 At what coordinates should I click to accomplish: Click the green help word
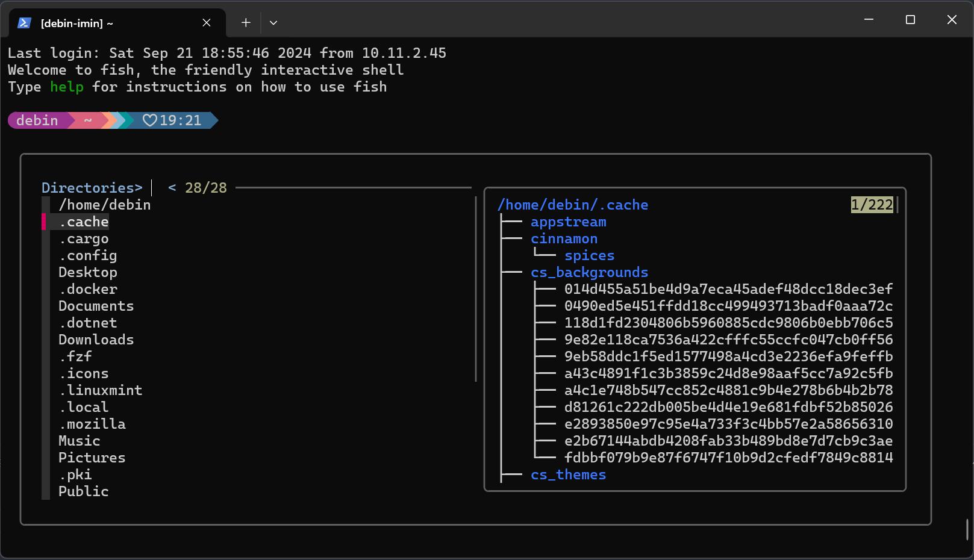coord(67,87)
